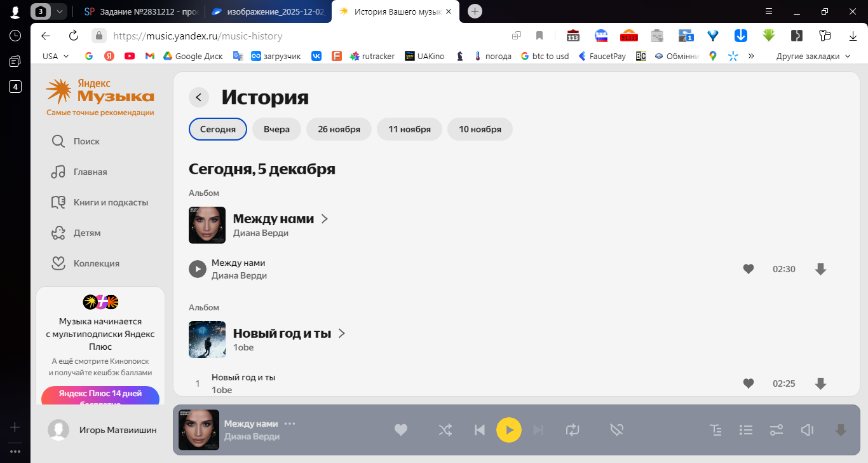
Task: Show more bookmarks via double chevron
Action: tap(751, 56)
